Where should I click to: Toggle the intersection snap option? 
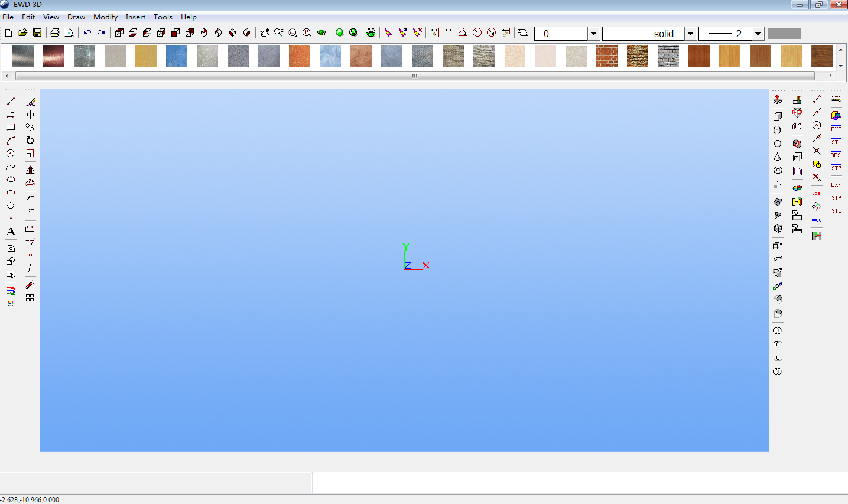[x=817, y=151]
